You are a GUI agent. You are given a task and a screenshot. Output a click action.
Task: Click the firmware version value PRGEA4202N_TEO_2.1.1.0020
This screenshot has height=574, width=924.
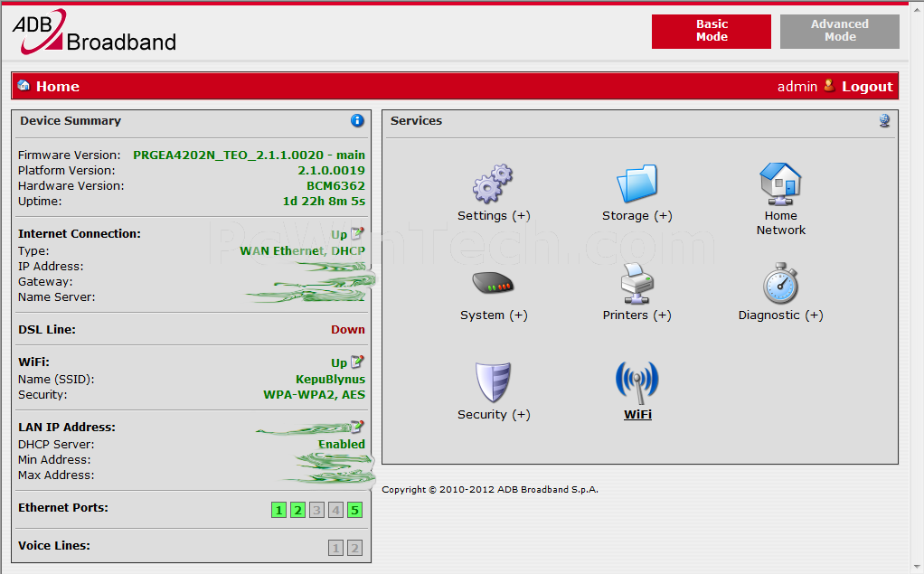pos(228,155)
